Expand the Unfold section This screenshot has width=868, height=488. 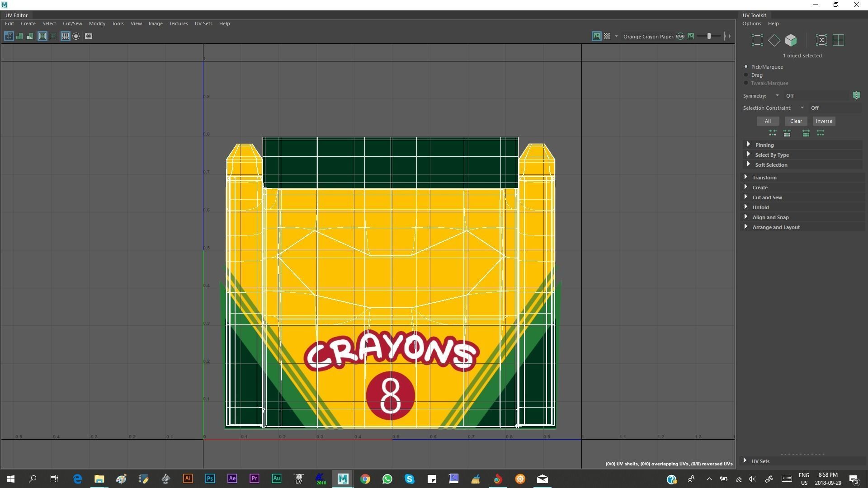point(803,207)
